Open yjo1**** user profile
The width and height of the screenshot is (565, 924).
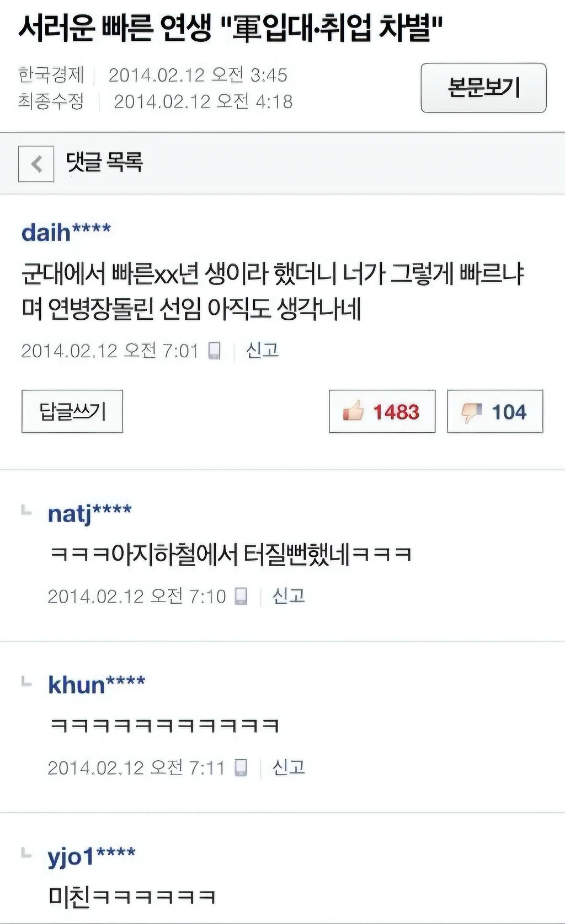[92, 857]
